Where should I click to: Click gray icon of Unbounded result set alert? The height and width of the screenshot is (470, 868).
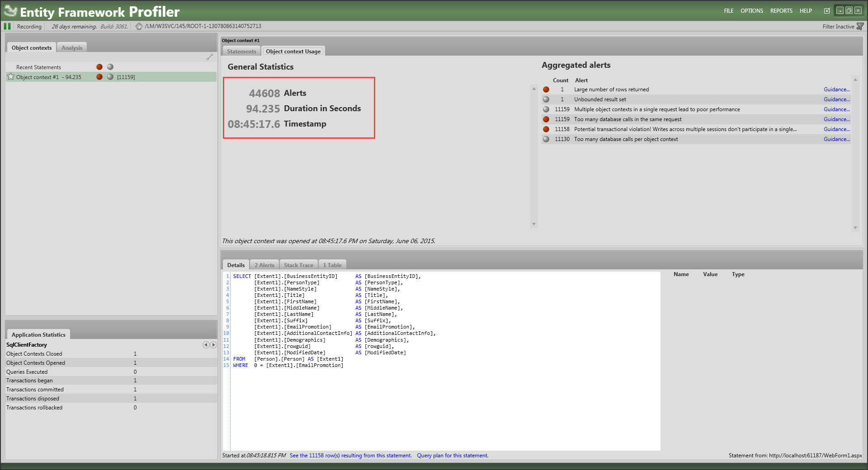pos(546,99)
